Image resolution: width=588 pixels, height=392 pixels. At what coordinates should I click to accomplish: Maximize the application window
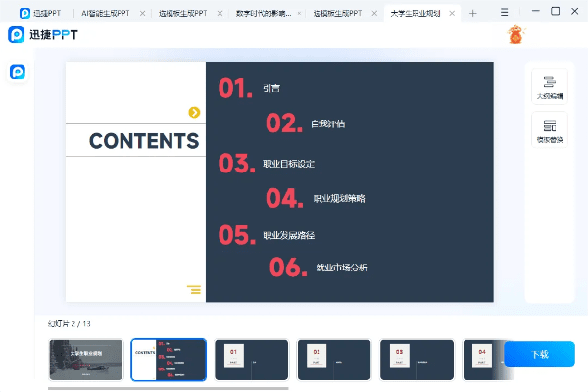coord(555,11)
